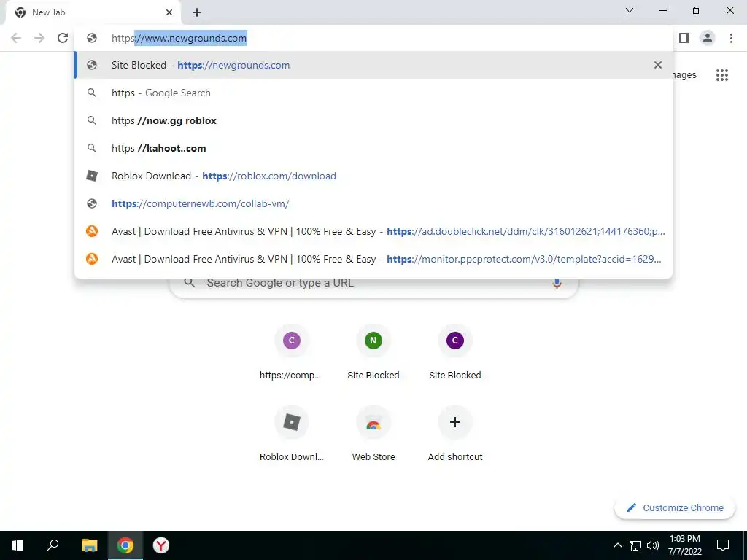The width and height of the screenshot is (747, 560).
Task: Reload the page with refresh icon
Action: [x=63, y=38]
